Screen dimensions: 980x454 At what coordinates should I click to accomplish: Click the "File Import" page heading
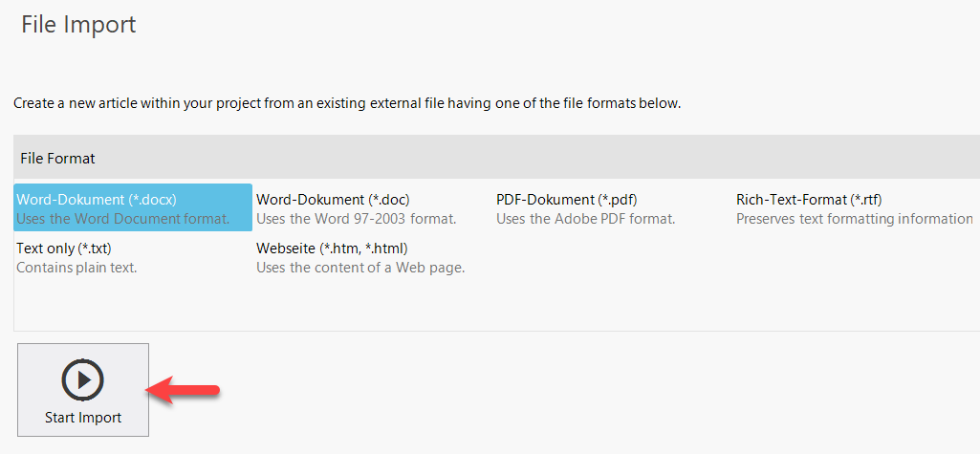78,24
